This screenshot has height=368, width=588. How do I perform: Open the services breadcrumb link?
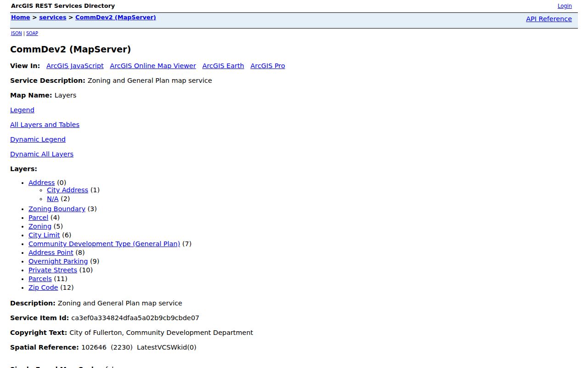click(x=53, y=17)
